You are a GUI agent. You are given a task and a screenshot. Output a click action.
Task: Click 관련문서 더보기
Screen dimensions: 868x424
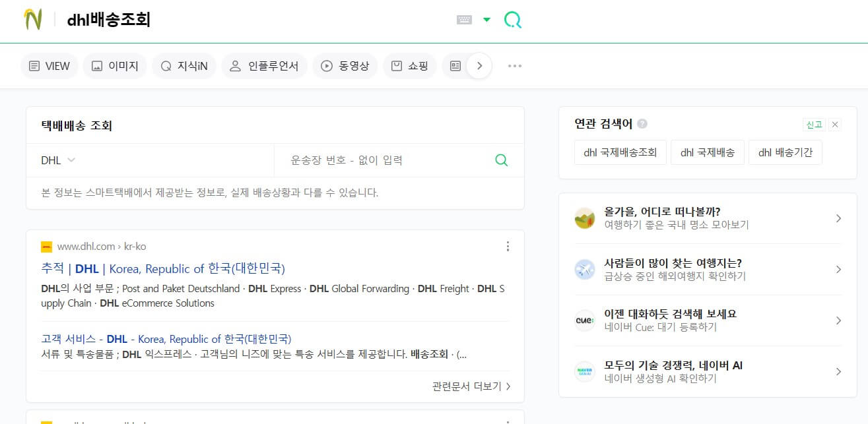[x=471, y=386]
